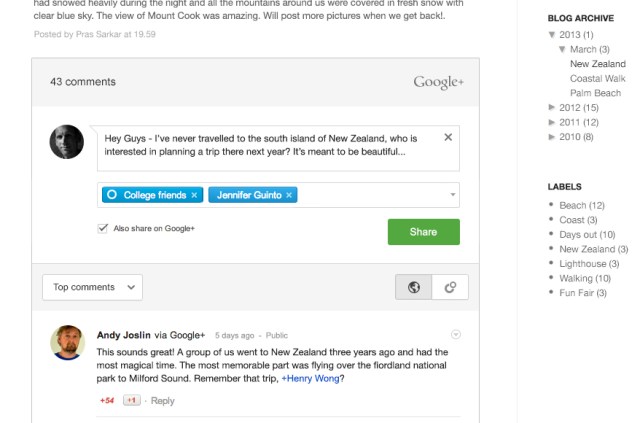Uncheck Also share on Google+

click(103, 228)
